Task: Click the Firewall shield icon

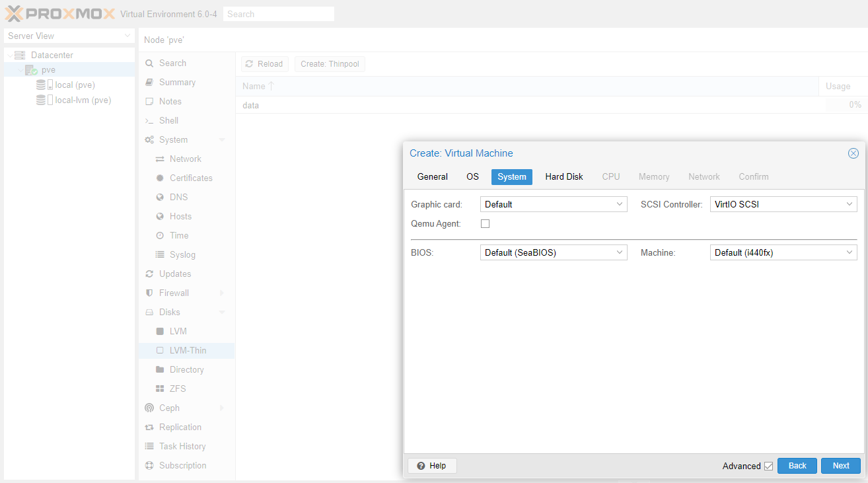Action: pyautogui.click(x=149, y=293)
